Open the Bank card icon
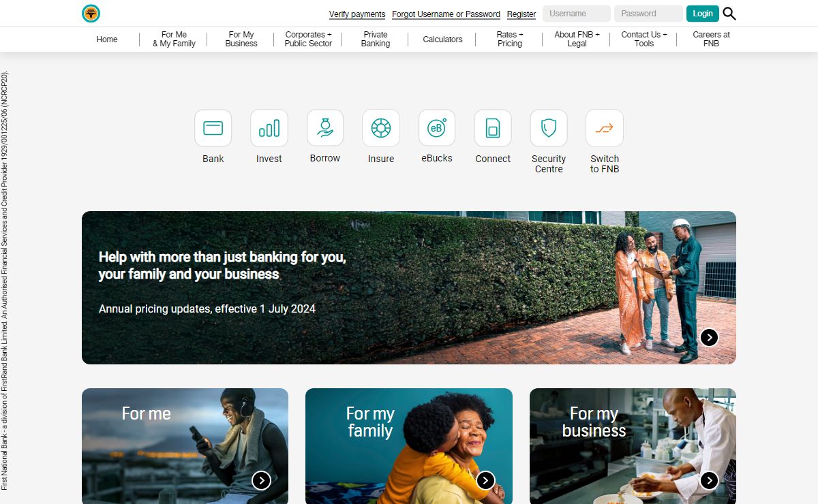 coord(213,128)
